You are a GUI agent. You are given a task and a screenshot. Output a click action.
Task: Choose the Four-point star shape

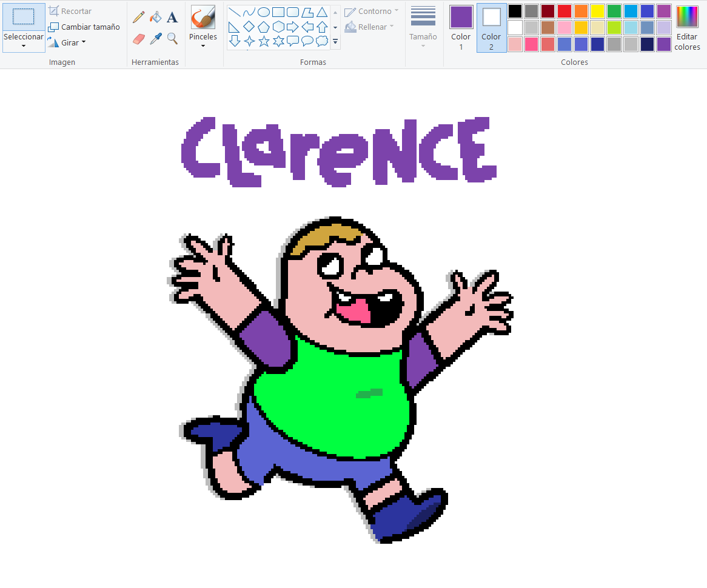pyautogui.click(x=249, y=41)
